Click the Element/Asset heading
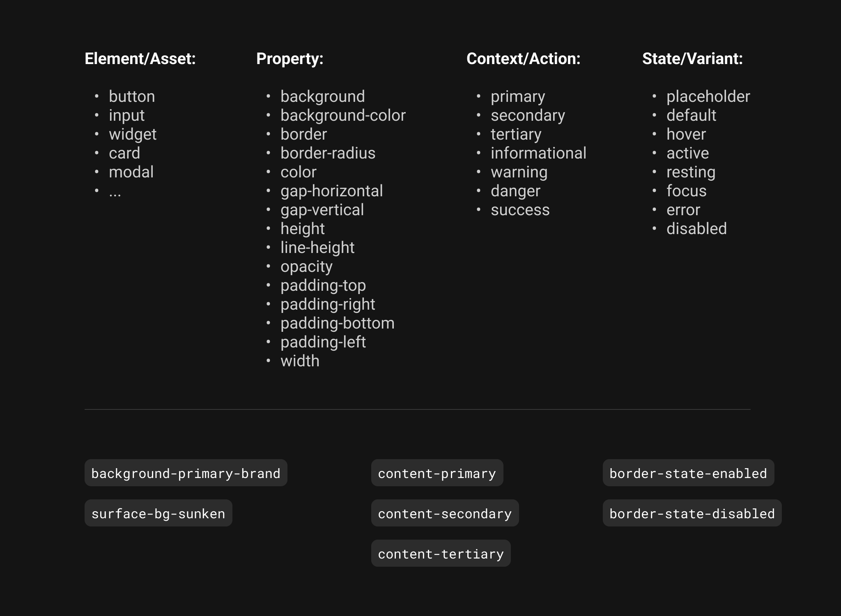841x616 pixels. coord(140,59)
